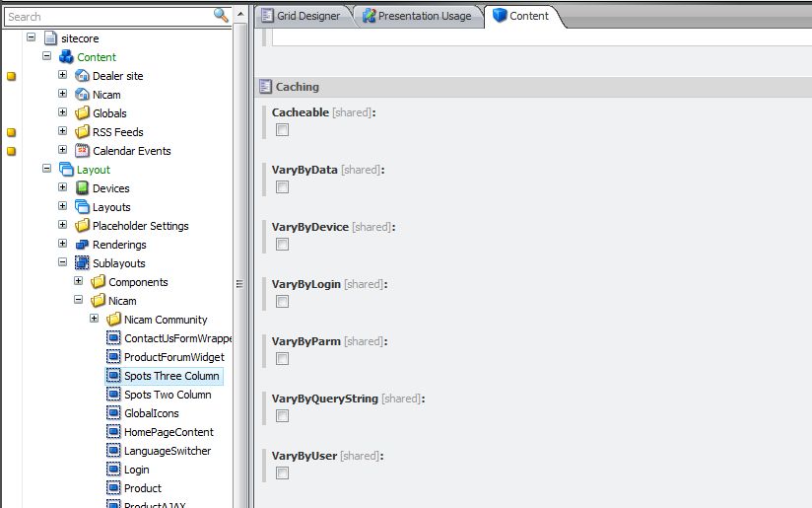Image resolution: width=812 pixels, height=508 pixels.
Task: Expand the Dealer site node
Action: [63, 75]
